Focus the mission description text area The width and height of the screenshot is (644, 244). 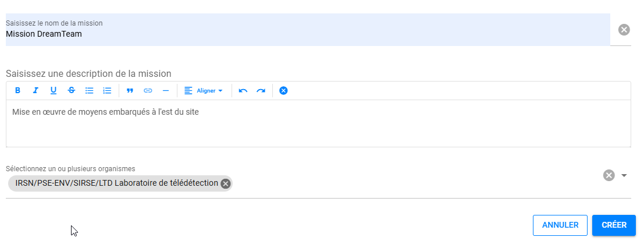(x=318, y=123)
